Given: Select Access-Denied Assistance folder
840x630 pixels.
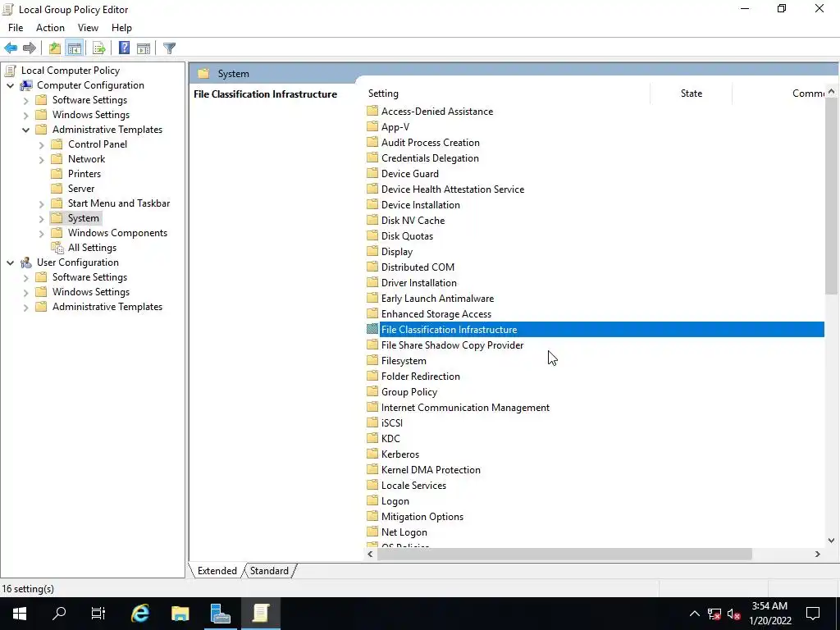Looking at the screenshot, I should [x=437, y=112].
